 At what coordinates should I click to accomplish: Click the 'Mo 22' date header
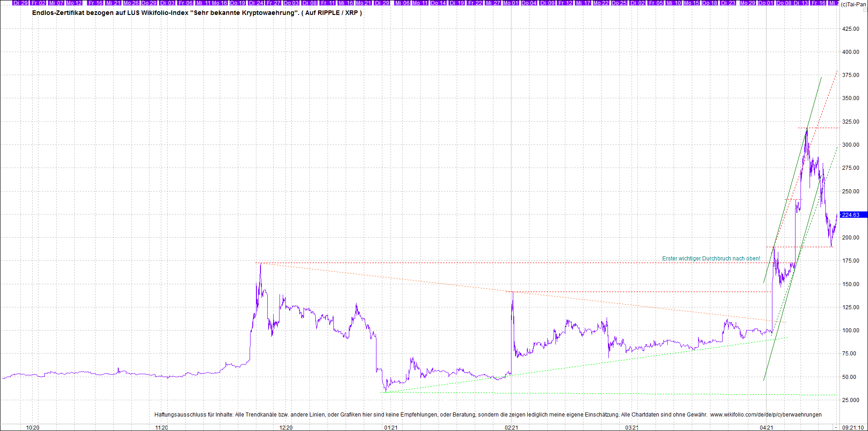pyautogui.click(x=600, y=3)
